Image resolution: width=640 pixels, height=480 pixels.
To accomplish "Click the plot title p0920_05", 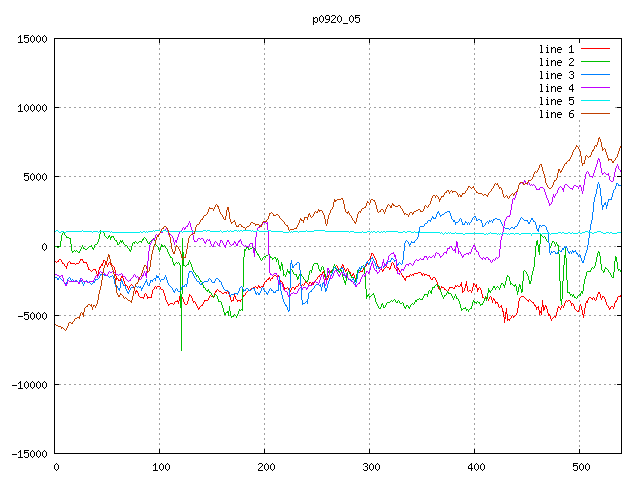I will click(x=334, y=18).
